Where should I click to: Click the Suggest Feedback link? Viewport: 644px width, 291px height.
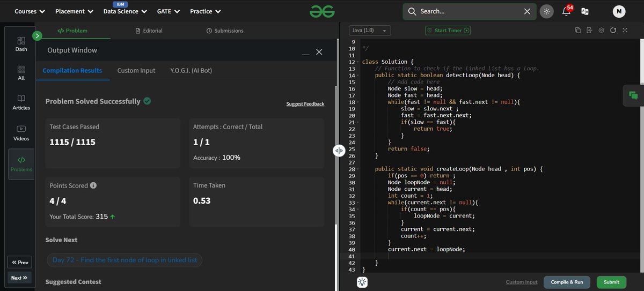(x=305, y=103)
